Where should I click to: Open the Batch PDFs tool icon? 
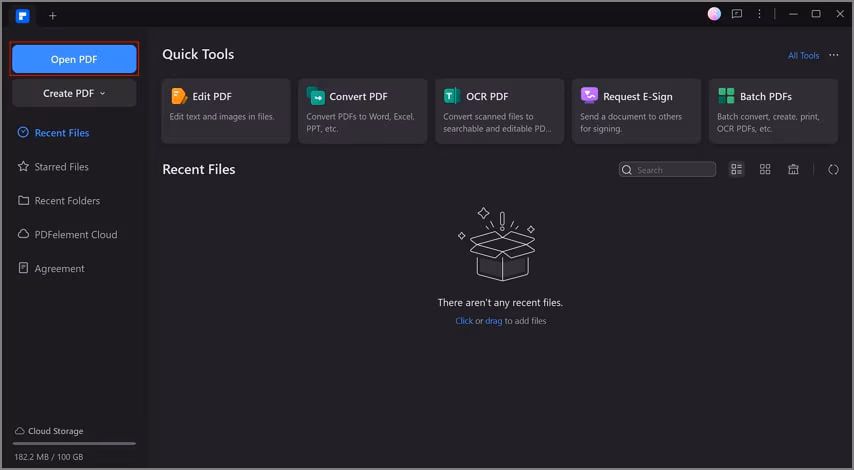coord(726,97)
